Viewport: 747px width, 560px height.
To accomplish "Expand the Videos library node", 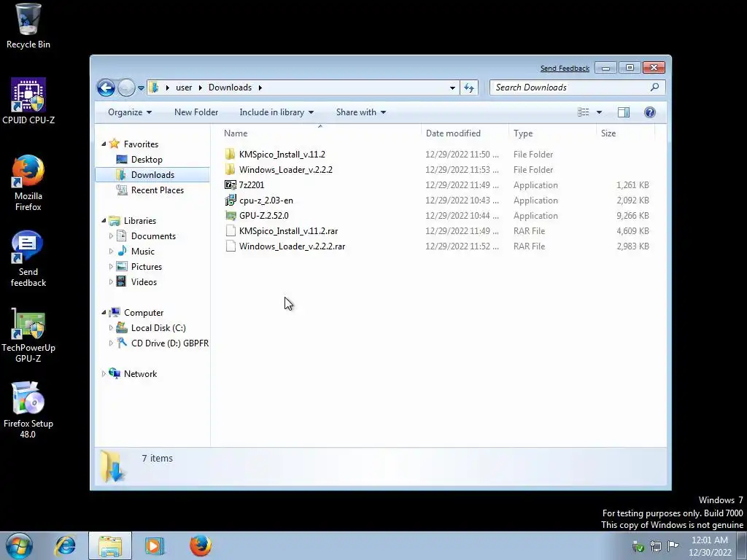I will coord(111,282).
